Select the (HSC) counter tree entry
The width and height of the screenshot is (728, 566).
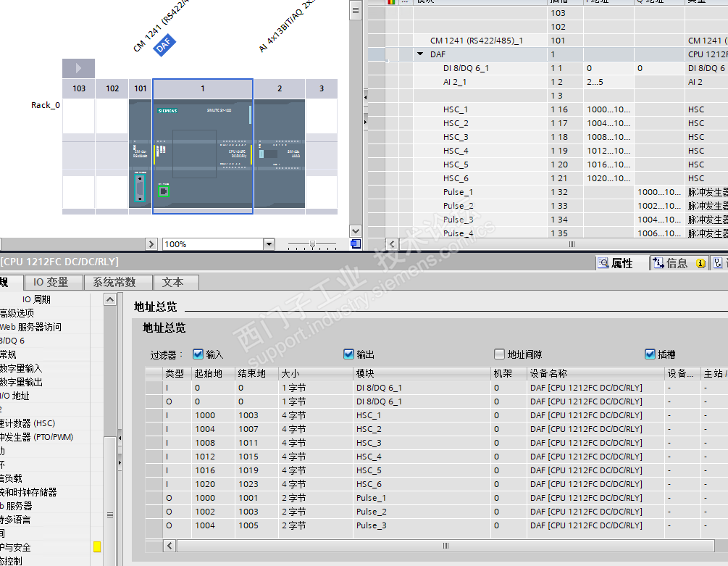click(28, 423)
